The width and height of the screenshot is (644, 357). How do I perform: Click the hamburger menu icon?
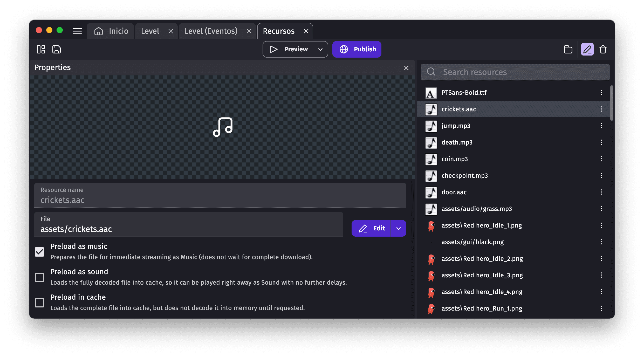click(77, 31)
